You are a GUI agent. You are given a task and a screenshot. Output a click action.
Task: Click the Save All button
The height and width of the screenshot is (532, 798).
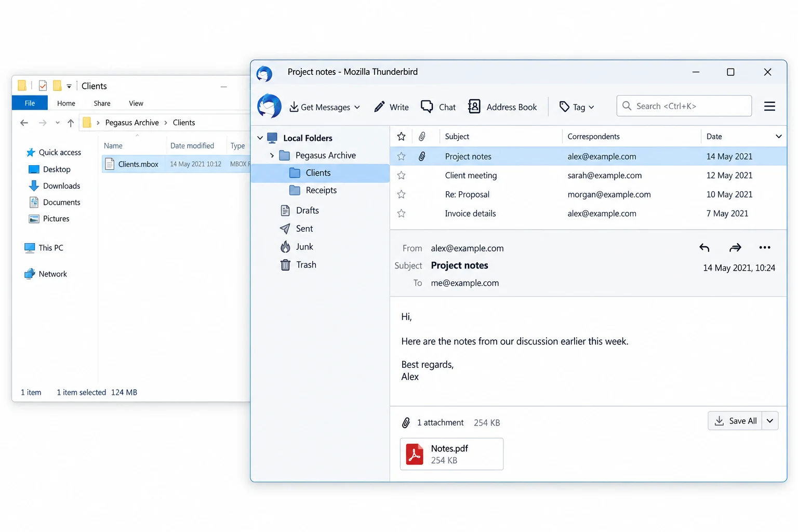[735, 421]
